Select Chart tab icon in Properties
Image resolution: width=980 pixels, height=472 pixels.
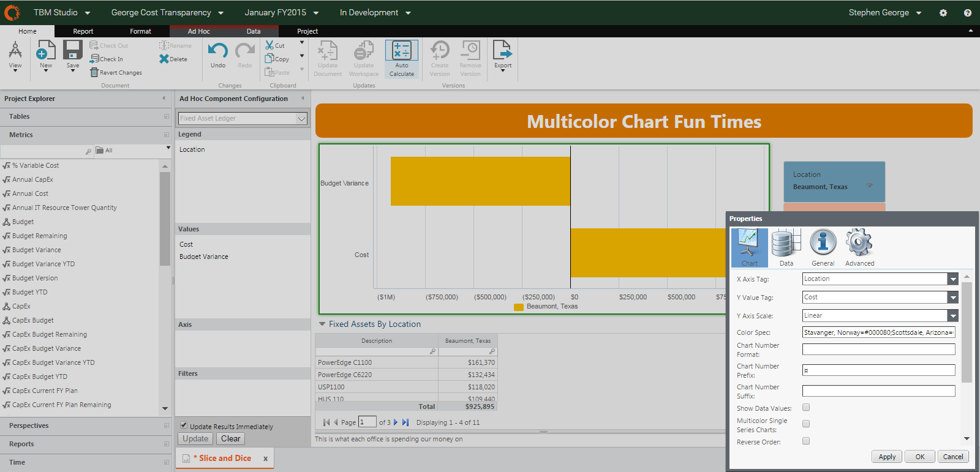tap(750, 247)
